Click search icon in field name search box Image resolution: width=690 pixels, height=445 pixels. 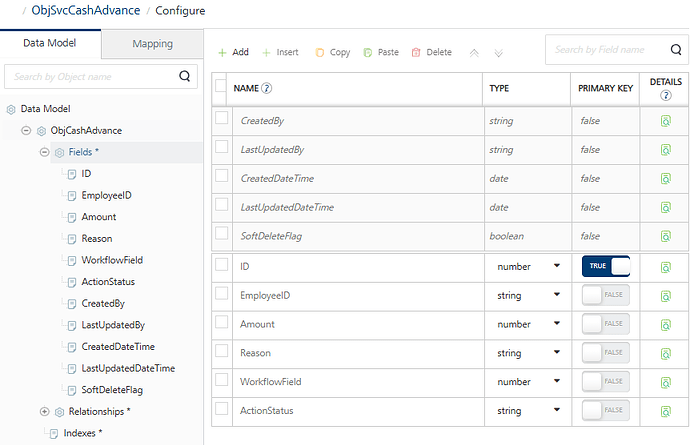click(676, 49)
